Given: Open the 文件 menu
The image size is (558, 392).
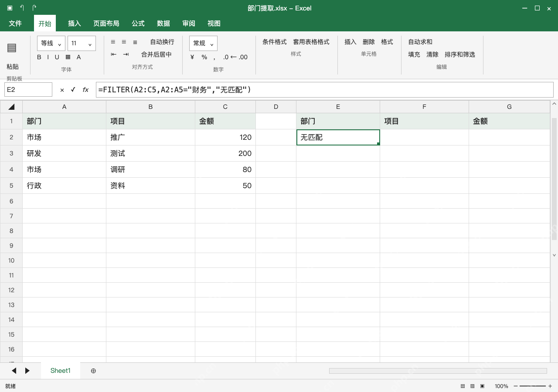Looking at the screenshot, I should pos(15,24).
